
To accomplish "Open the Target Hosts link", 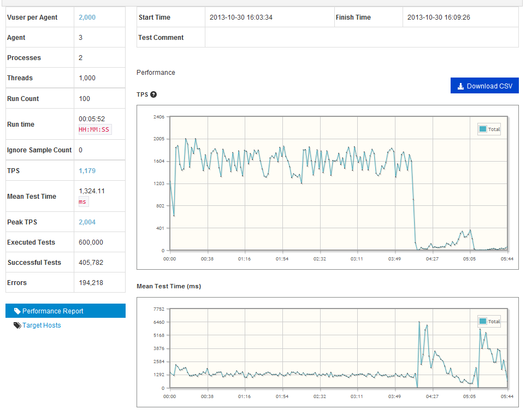I will [42, 325].
